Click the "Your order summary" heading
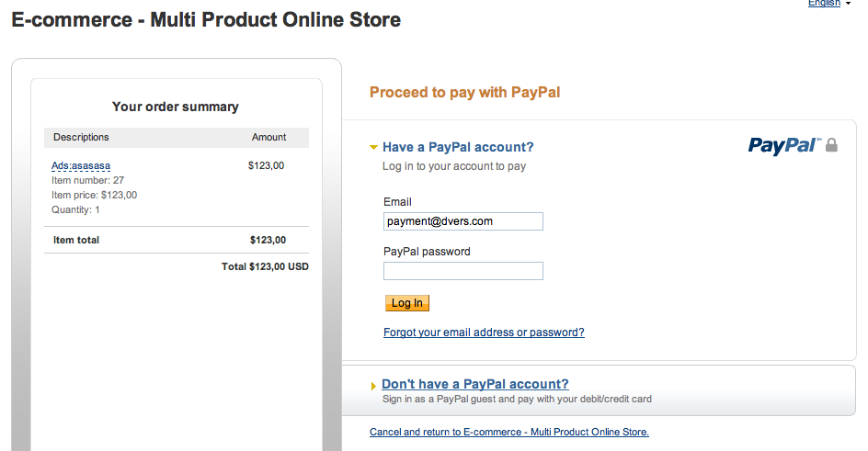This screenshot has width=868, height=451. pyautogui.click(x=175, y=107)
